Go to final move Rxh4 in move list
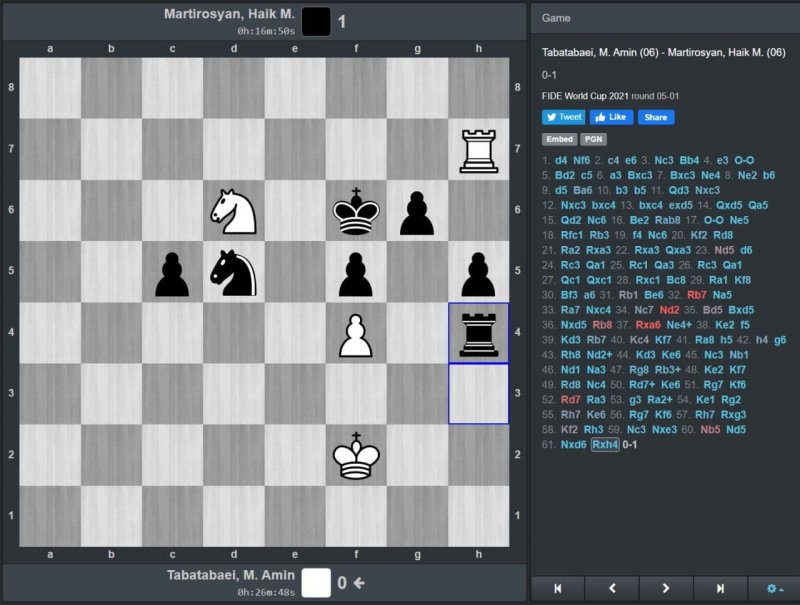The image size is (800, 605). click(604, 444)
